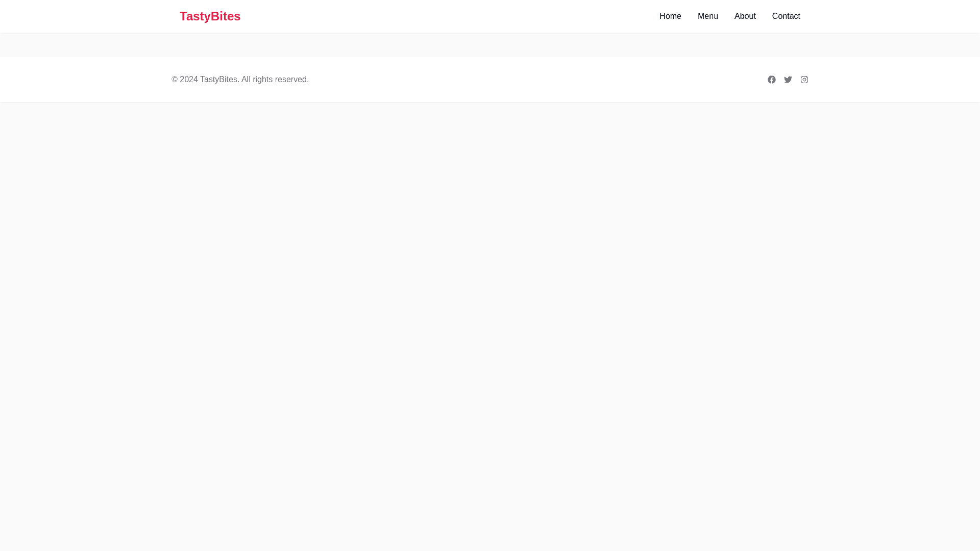Open the Contact navigation link
Screen dimensions: 980x551
point(786,16)
